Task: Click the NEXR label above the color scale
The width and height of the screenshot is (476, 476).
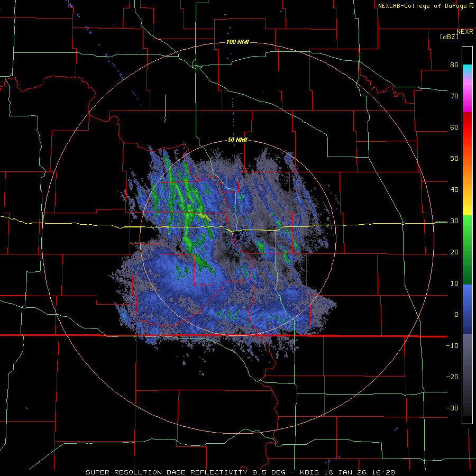Action: pos(465,32)
